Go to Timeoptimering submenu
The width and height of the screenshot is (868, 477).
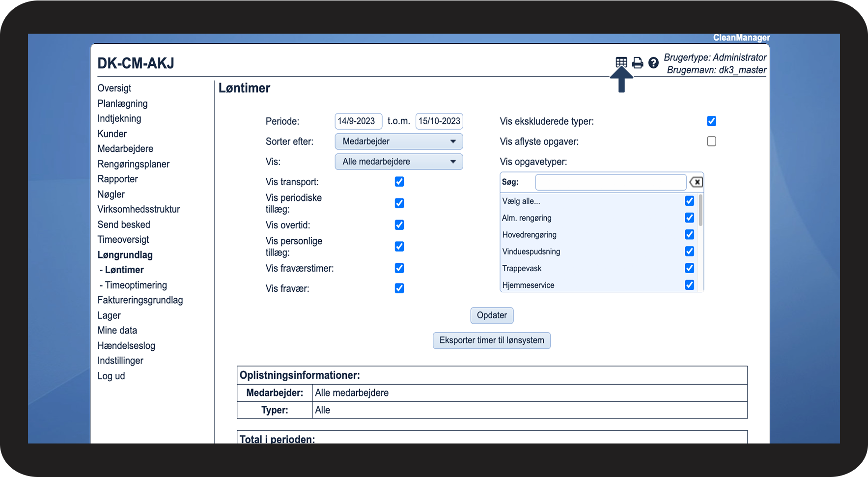point(136,285)
